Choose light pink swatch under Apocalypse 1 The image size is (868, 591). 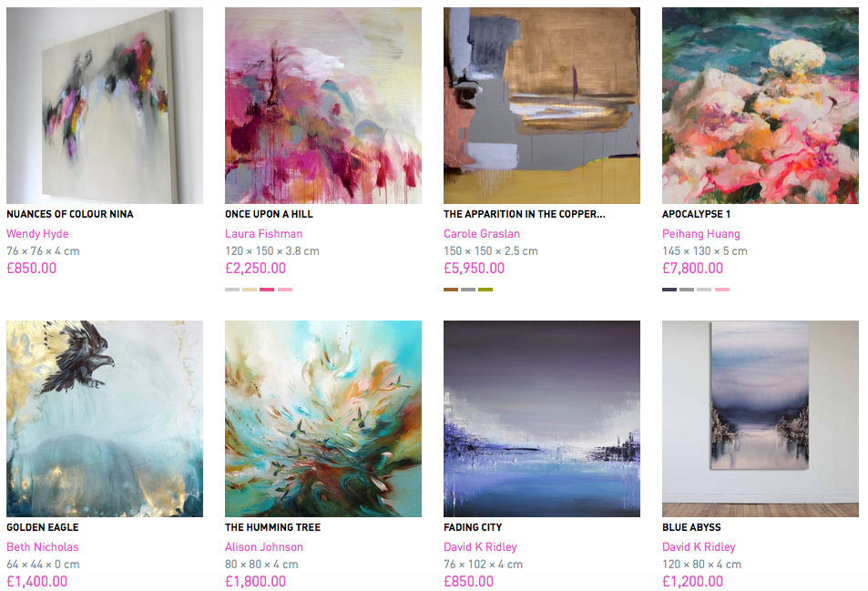722,290
